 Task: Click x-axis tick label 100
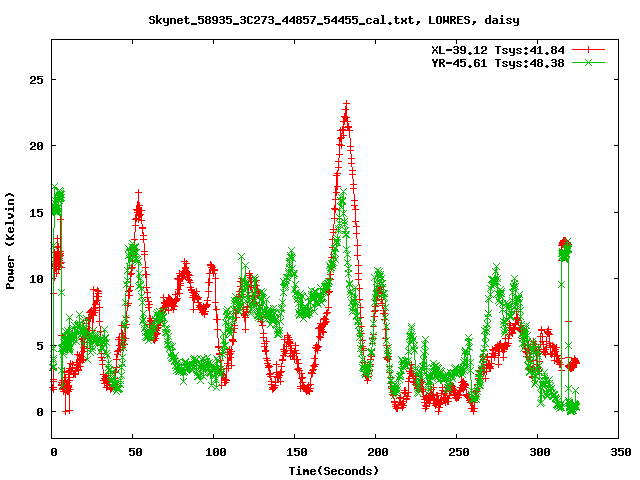pyautogui.click(x=216, y=452)
